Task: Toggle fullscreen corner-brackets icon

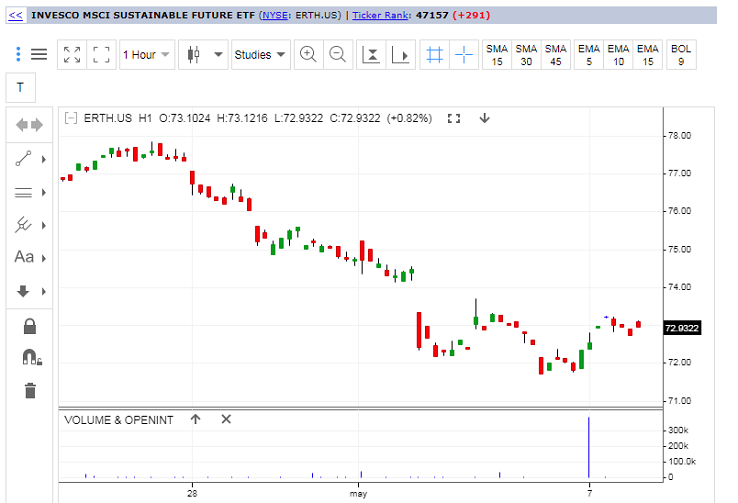Action: (x=101, y=55)
